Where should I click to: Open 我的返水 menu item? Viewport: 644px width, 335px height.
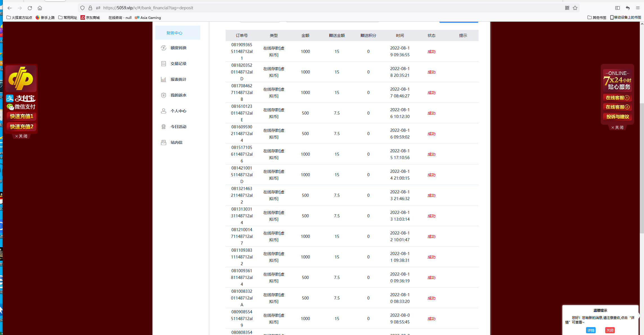[178, 95]
